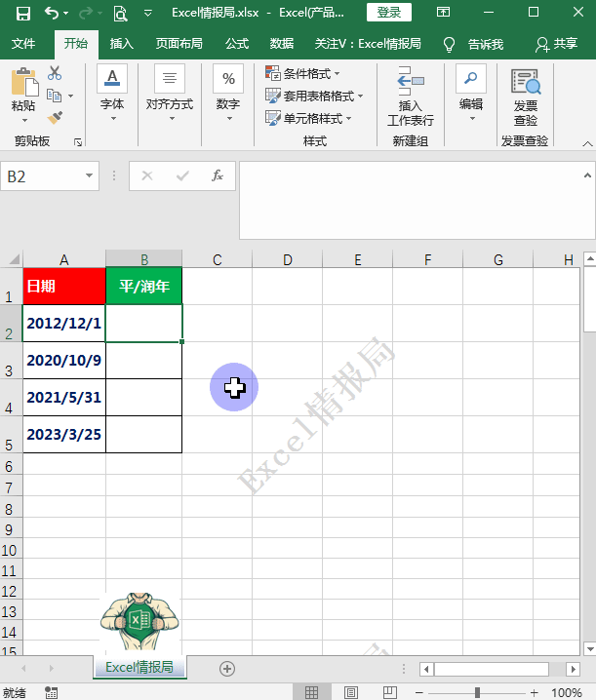Expand the 粘贴 paste options arrow
Viewport: 596px width, 700px height.
pyautogui.click(x=24, y=120)
